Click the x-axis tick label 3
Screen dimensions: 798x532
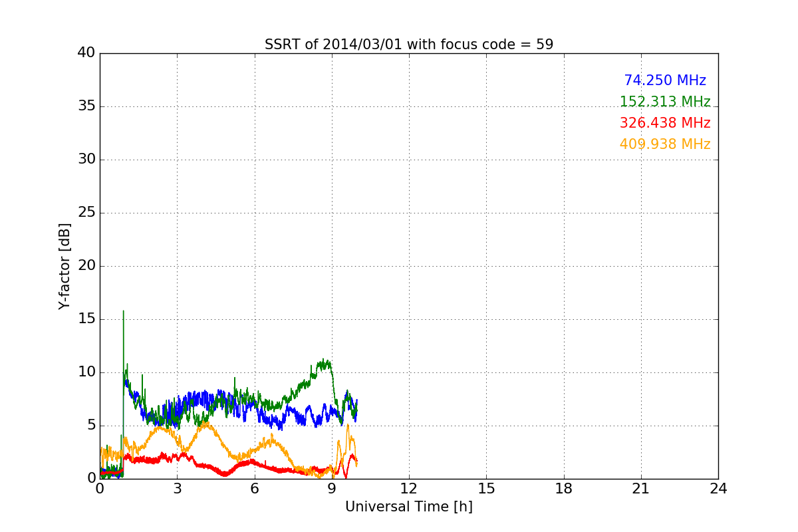coord(177,489)
